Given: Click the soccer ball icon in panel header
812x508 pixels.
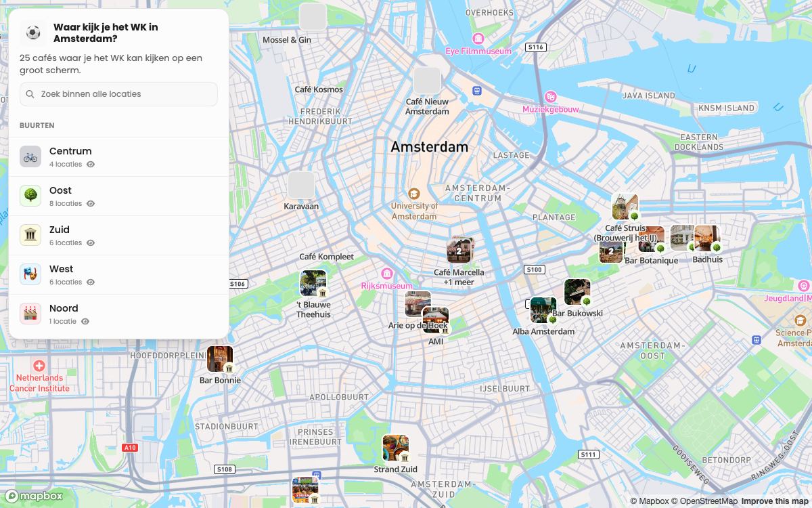Looking at the screenshot, I should click(x=33, y=33).
